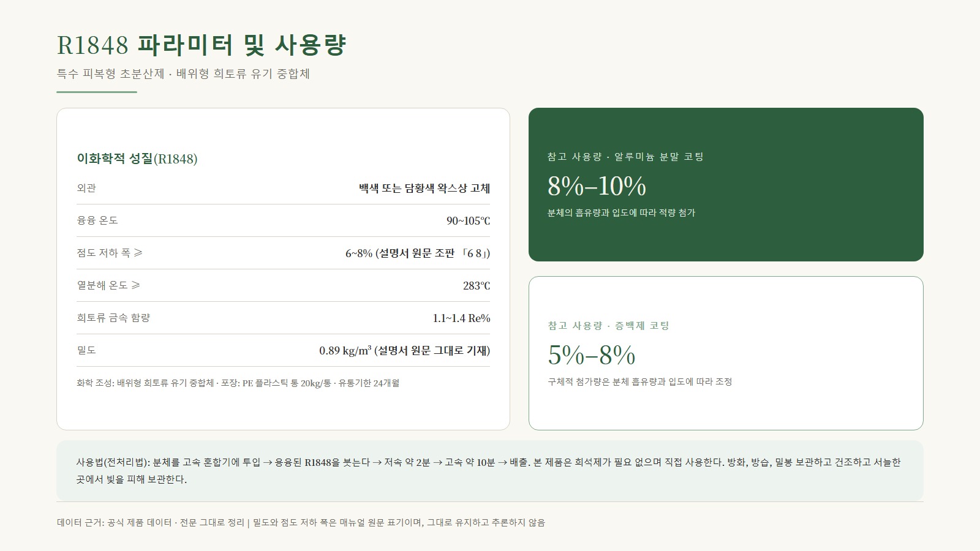Click the value '90~105℃'

(469, 221)
